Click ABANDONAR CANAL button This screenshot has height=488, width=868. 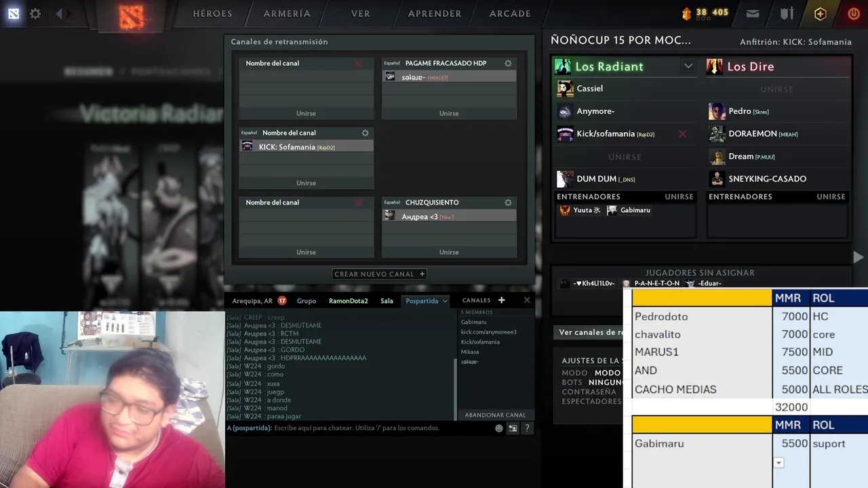coord(495,415)
